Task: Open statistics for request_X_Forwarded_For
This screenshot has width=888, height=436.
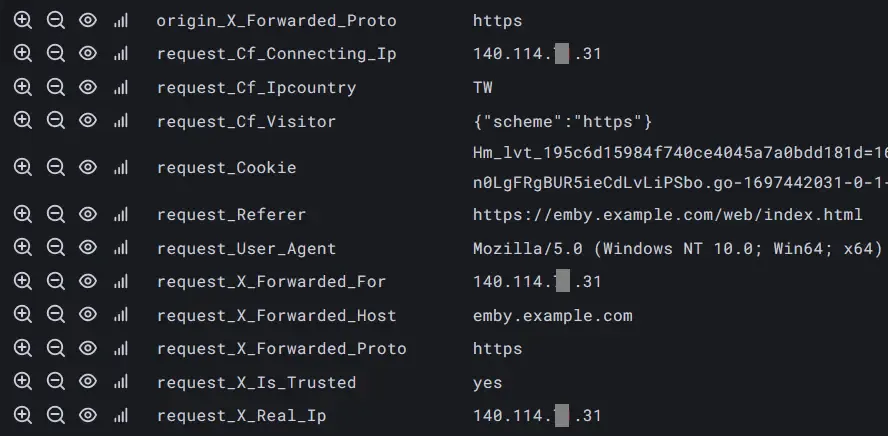Action: coord(121,281)
